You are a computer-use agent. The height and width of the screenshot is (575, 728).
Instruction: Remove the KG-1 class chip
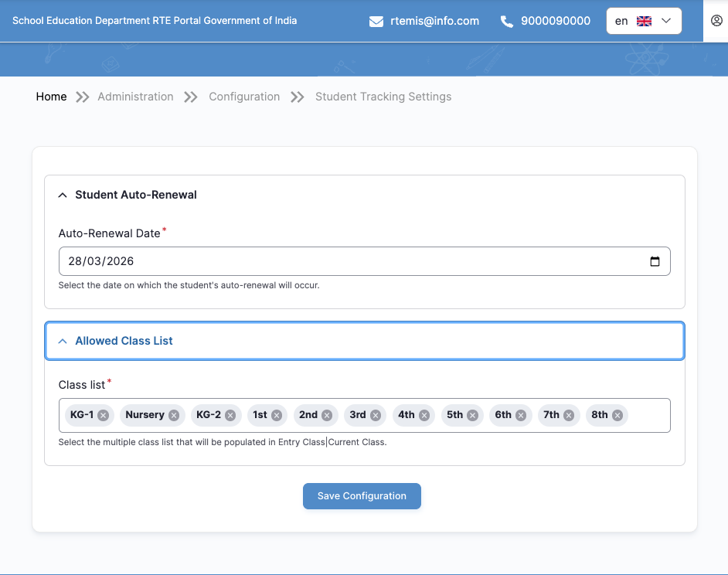pyautogui.click(x=104, y=415)
